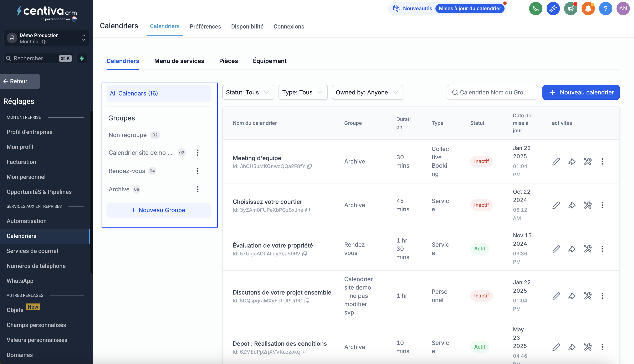The width and height of the screenshot is (634, 364).
Task: Open the megaphone announcements icon
Action: pos(571,9)
